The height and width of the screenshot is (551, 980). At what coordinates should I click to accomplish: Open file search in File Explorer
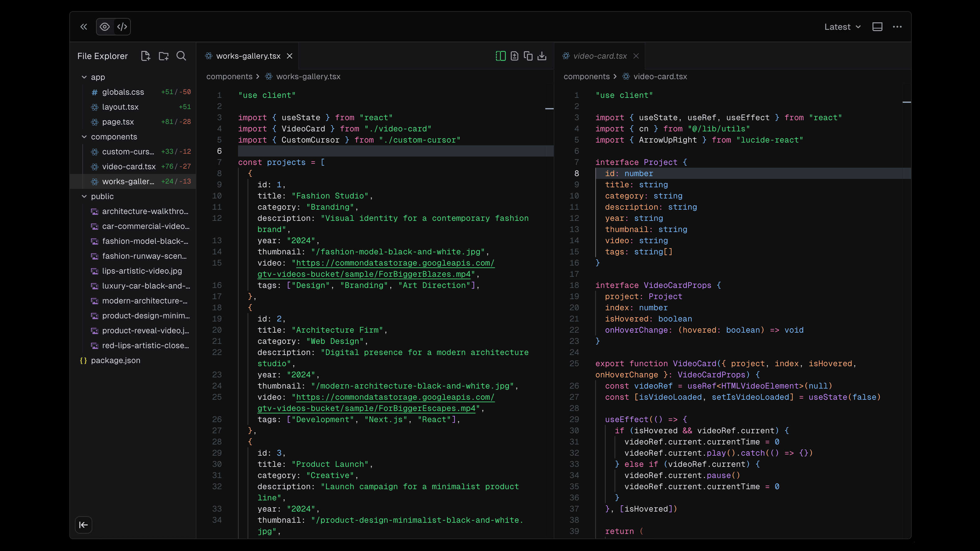pos(181,56)
